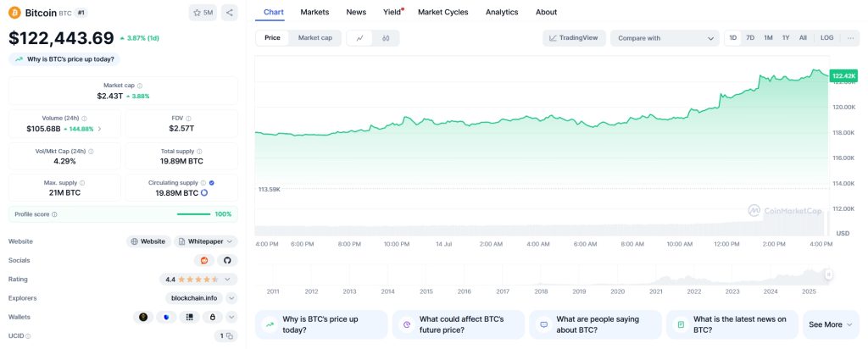868x349 pixels.
Task: Visit the Website link
Action: [x=147, y=241]
